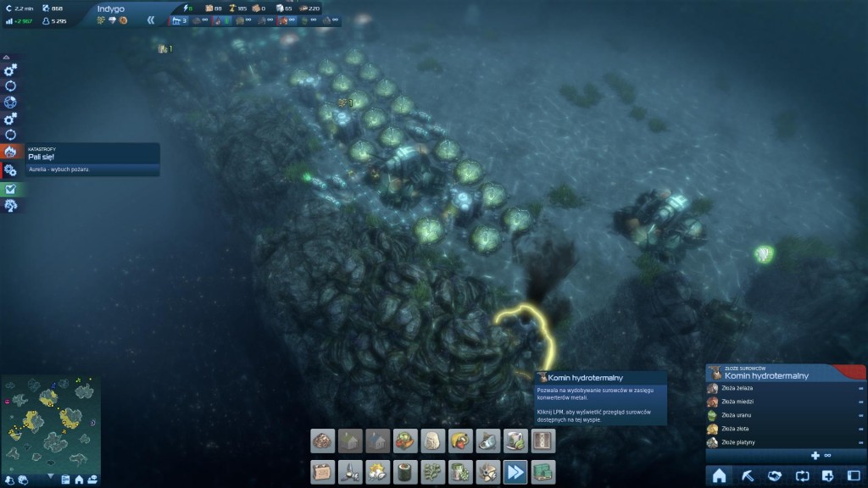The width and height of the screenshot is (868, 488).
Task: Open the pickaxe tab
Action: tap(748, 475)
